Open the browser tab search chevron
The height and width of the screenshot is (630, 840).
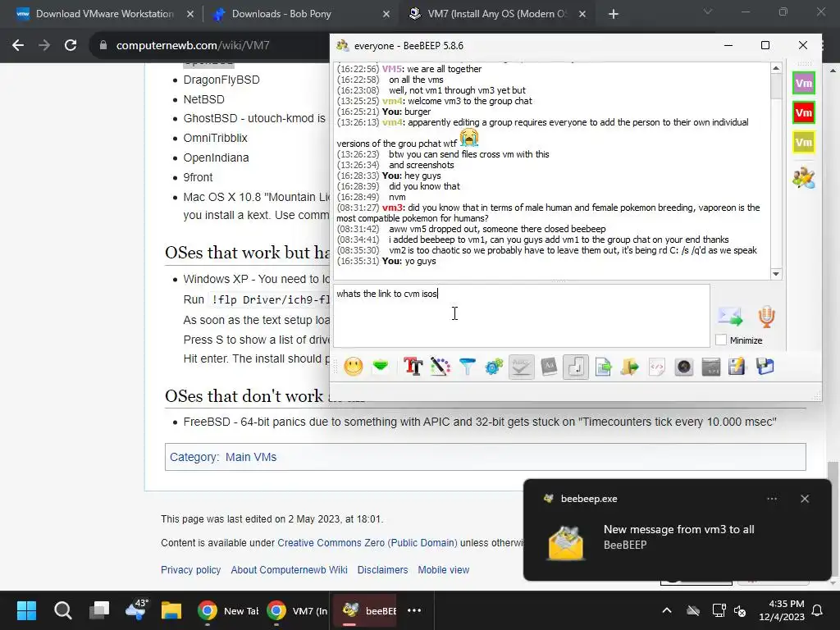point(708,11)
